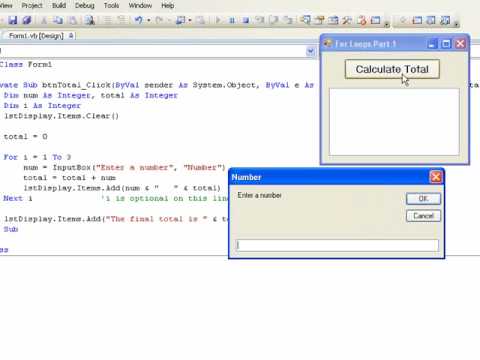This screenshot has height=360, width=480.
Task: Open the Help menu
Action: 167,5
